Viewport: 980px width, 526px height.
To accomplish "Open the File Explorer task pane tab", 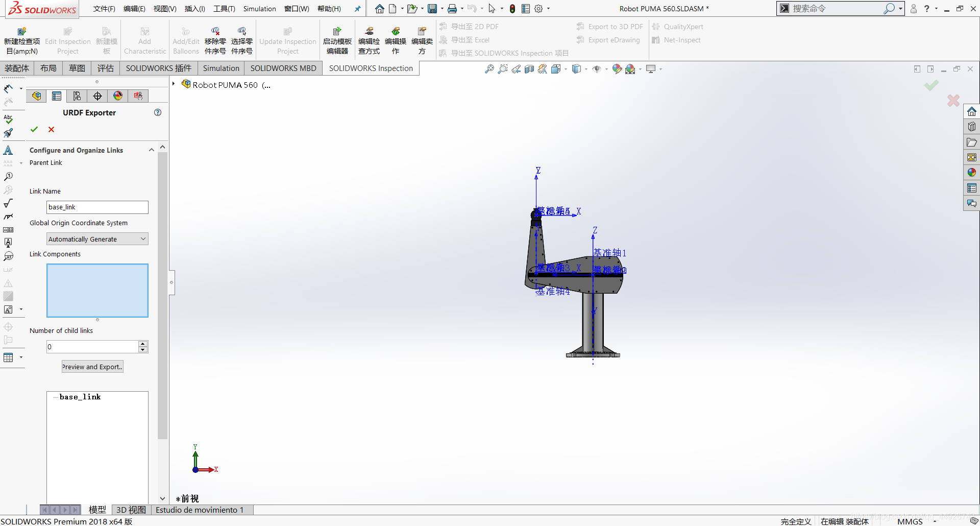I will [972, 142].
